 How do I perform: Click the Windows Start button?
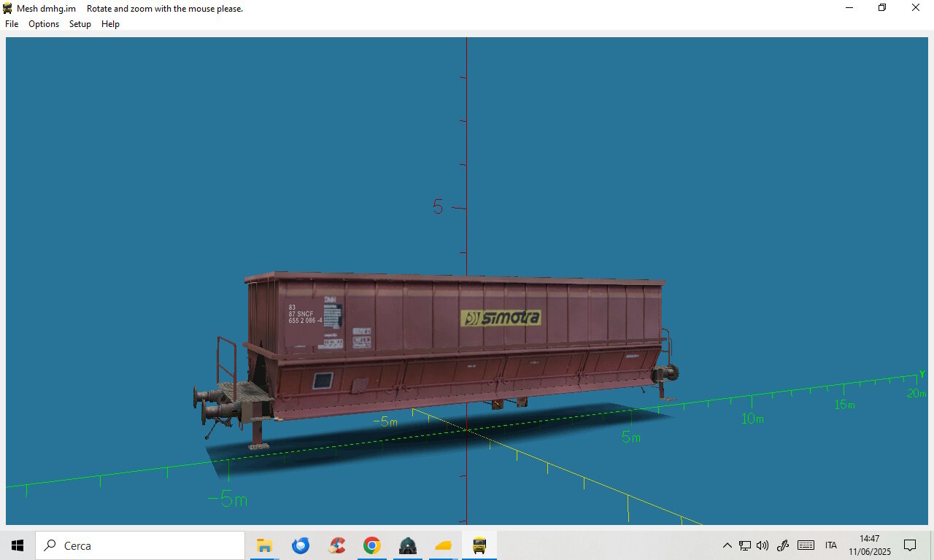(18, 545)
